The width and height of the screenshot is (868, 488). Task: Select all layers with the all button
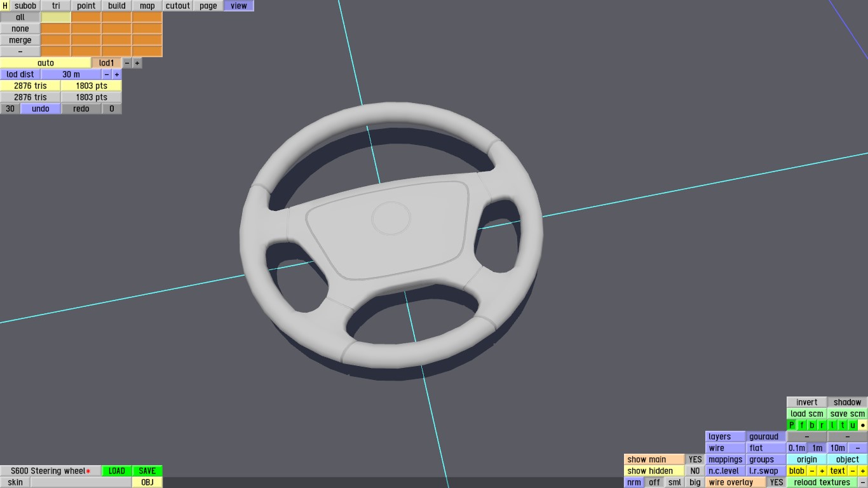(20, 17)
